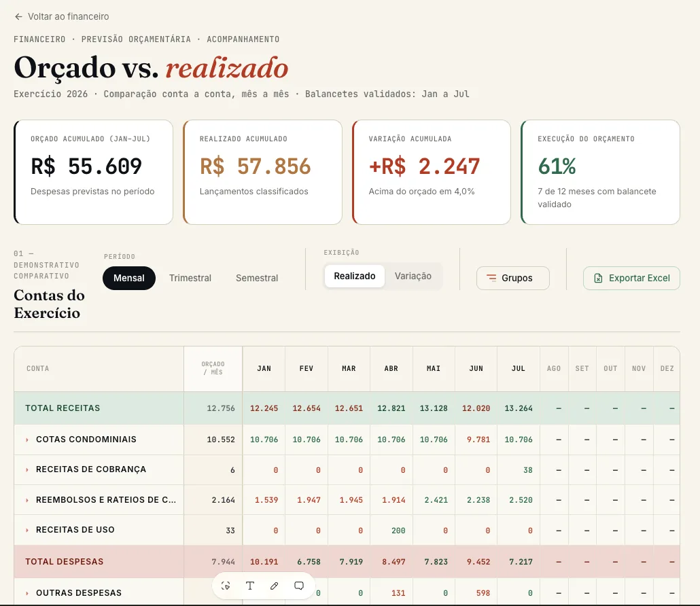Viewport: 700px width, 606px height.
Task: Click the MAR column header
Action: (349, 369)
